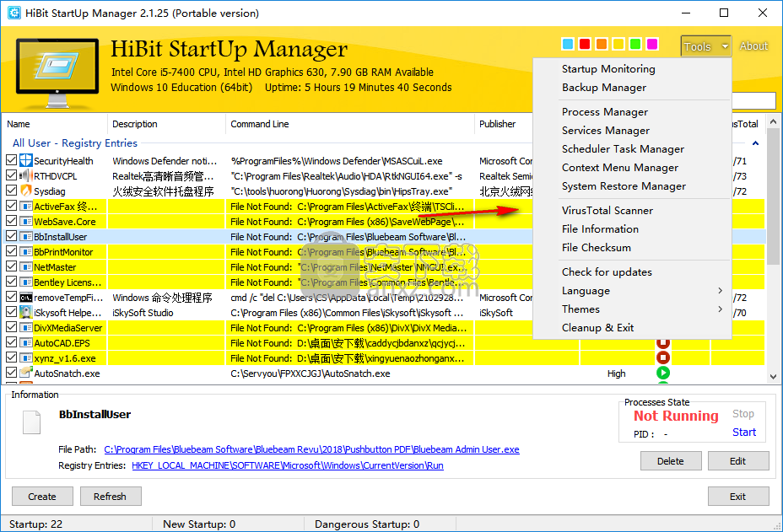Screen dimensions: 783x532
Task: Click the SecurityHealth shield icon
Action: tap(25, 161)
